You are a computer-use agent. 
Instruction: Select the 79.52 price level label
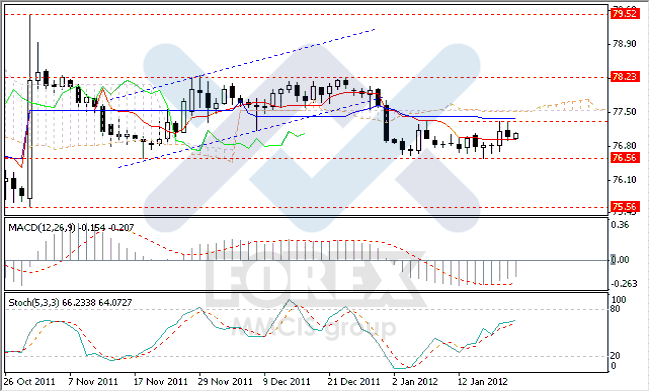click(x=625, y=14)
